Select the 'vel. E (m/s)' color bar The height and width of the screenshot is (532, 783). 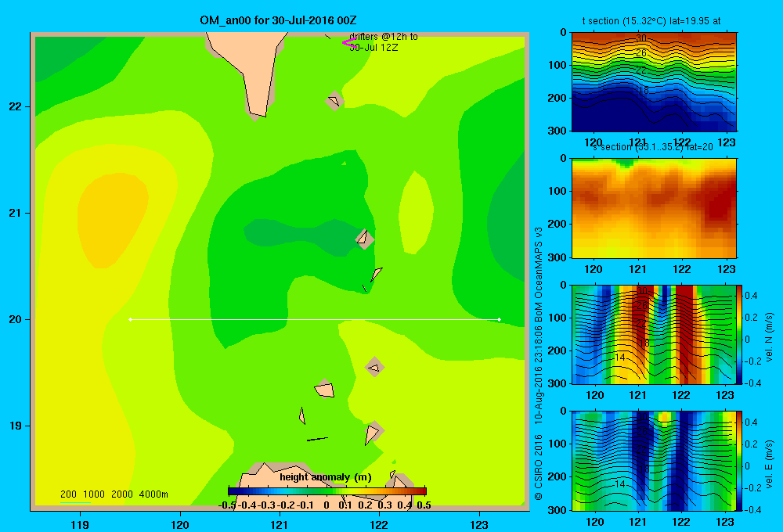coord(739,461)
